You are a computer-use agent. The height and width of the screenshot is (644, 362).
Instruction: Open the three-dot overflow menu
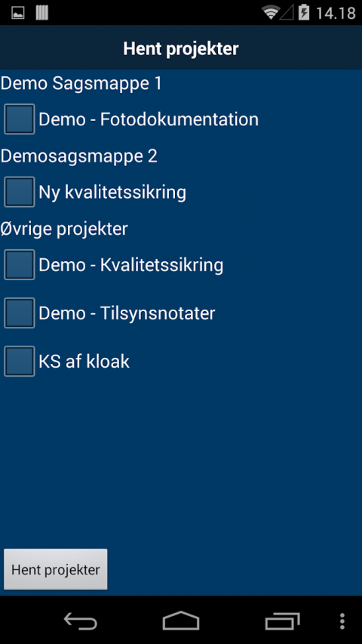click(342, 621)
